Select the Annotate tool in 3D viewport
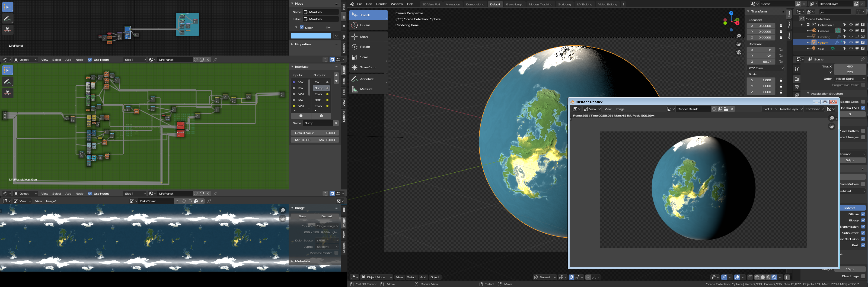 pyautogui.click(x=368, y=79)
